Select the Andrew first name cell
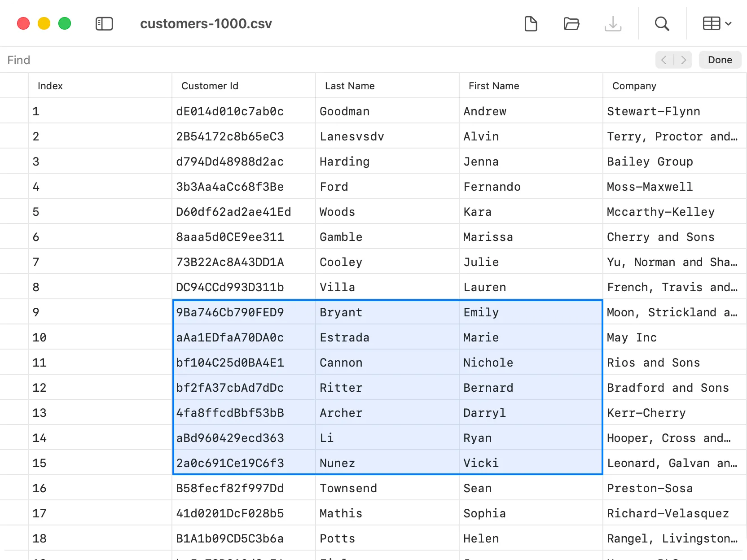Image resolution: width=747 pixels, height=560 pixels. [x=531, y=111]
